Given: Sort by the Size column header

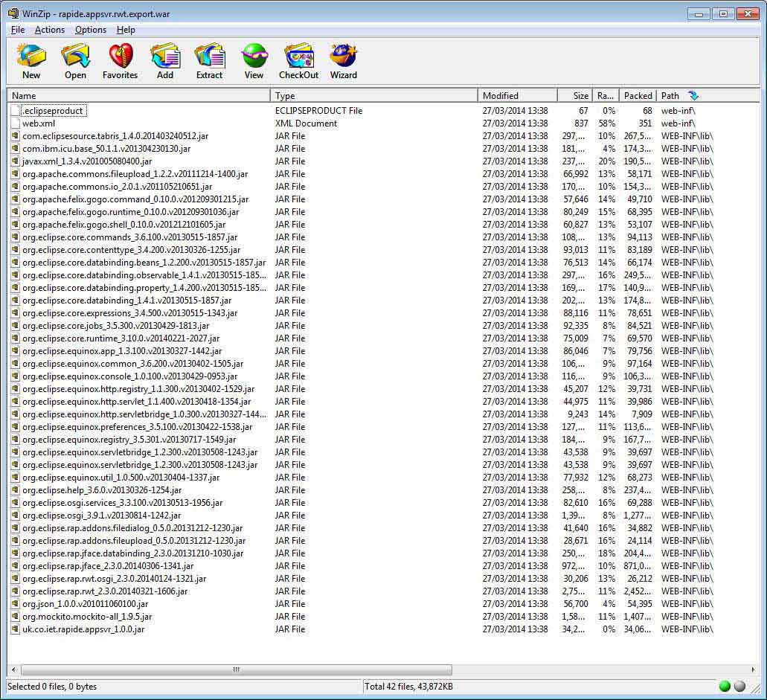Looking at the screenshot, I should click(x=575, y=96).
